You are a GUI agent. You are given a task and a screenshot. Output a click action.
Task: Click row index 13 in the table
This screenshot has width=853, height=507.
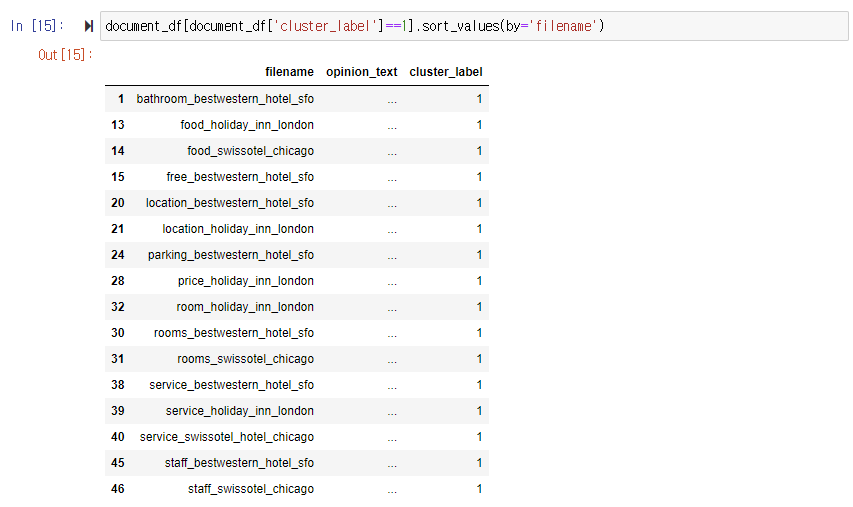118,125
